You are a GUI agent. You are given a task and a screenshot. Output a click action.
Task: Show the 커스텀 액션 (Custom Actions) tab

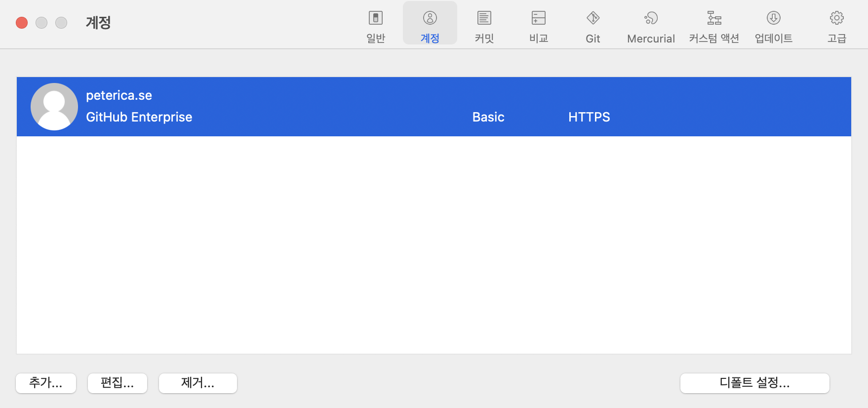(x=714, y=27)
